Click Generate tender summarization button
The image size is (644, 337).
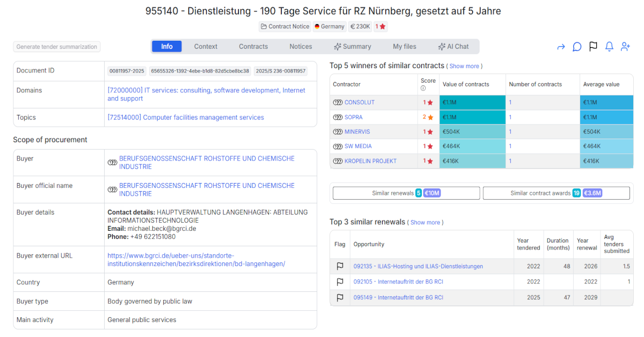tap(57, 47)
